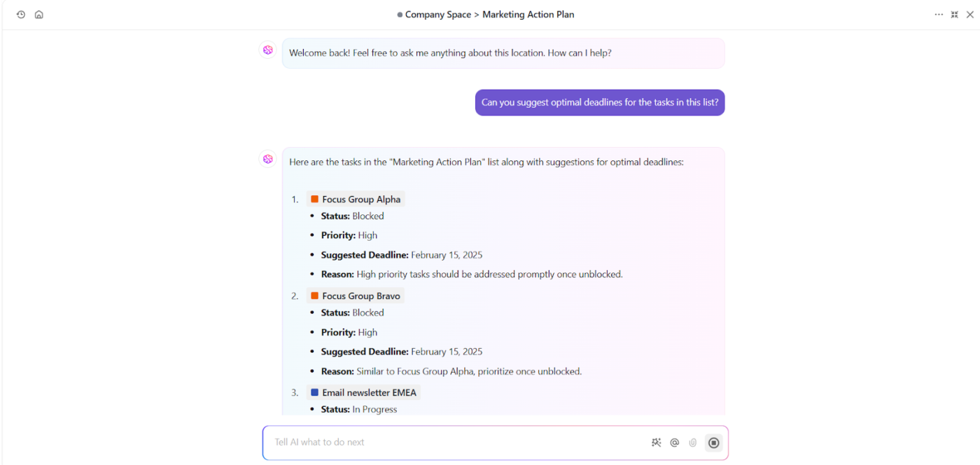Click the Marketing Action Plan breadcrumb
Image resolution: width=980 pixels, height=465 pixels.
[528, 15]
